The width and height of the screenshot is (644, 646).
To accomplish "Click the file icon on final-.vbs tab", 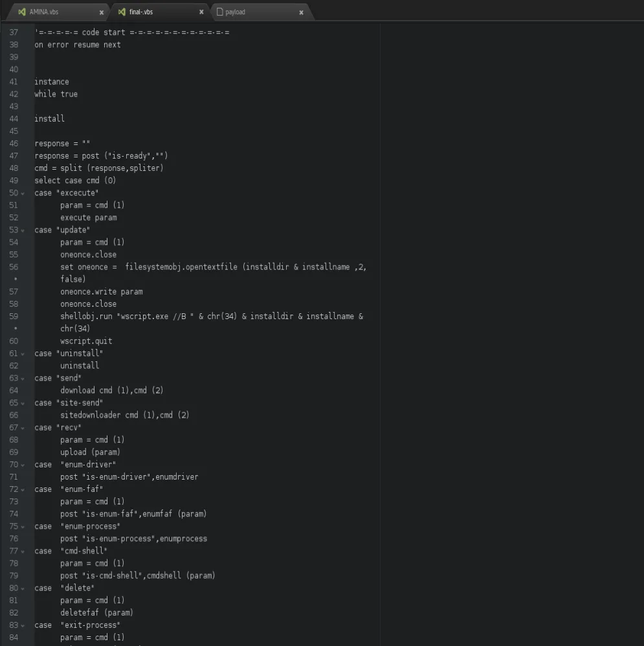I will [122, 12].
